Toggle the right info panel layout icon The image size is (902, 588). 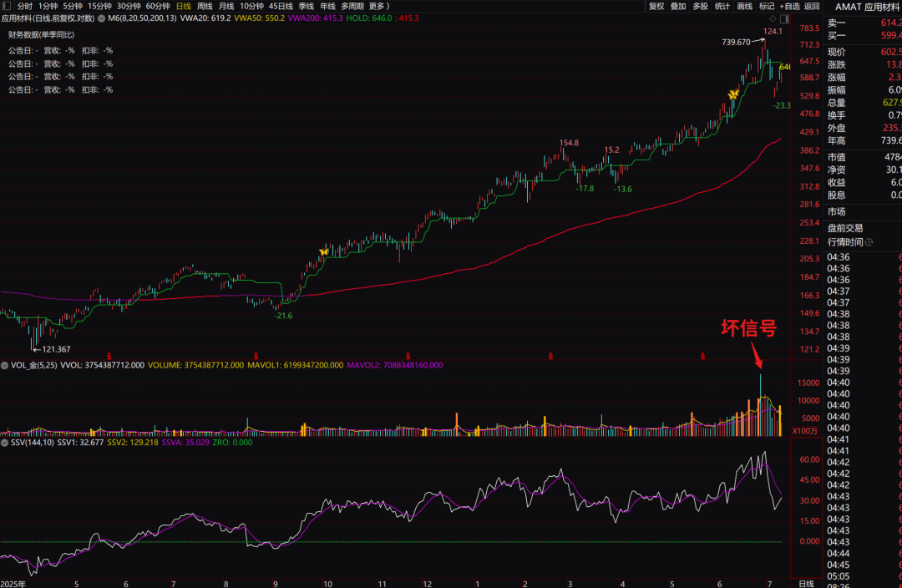click(784, 18)
